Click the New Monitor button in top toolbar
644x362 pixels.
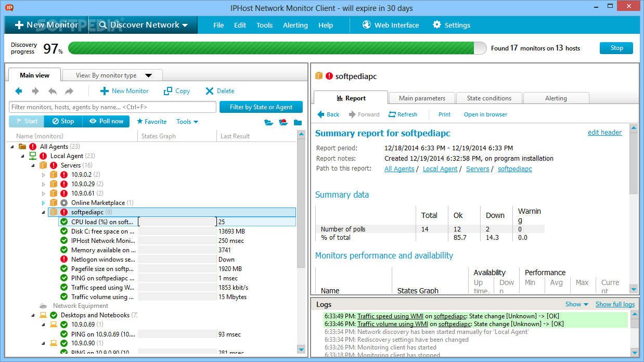click(46, 25)
